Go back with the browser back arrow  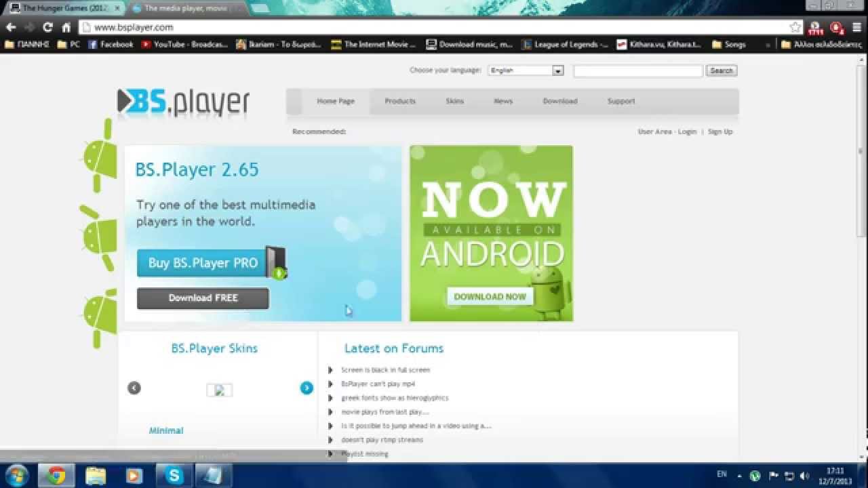point(11,27)
